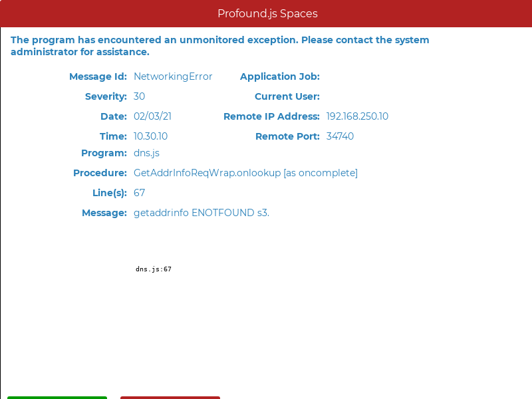
Task: Click the Current User label
Action: tap(287, 96)
